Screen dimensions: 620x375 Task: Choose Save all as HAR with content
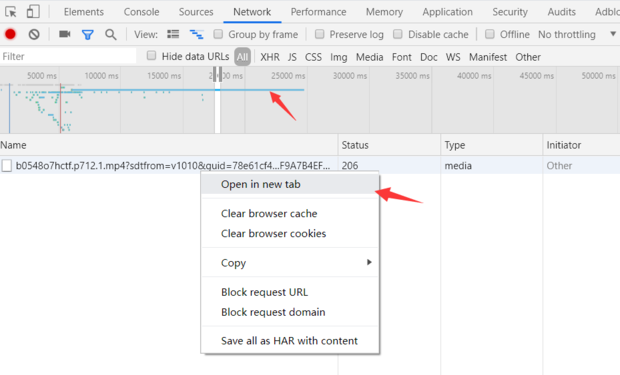pyautogui.click(x=290, y=341)
